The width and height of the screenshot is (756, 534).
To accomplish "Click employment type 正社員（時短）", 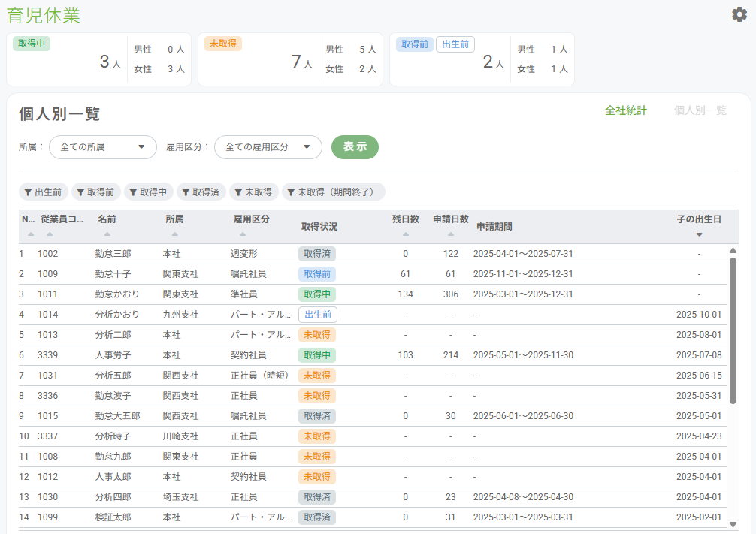I will coord(259,375).
